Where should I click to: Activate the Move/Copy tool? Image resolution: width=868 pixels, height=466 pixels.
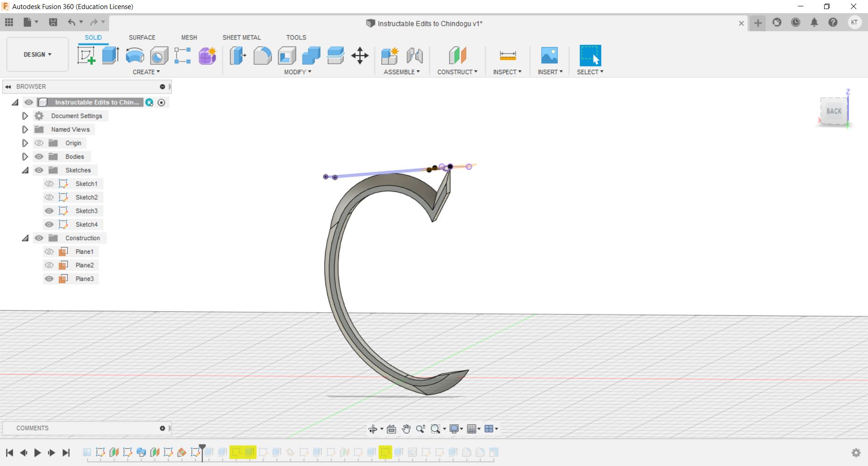click(360, 56)
